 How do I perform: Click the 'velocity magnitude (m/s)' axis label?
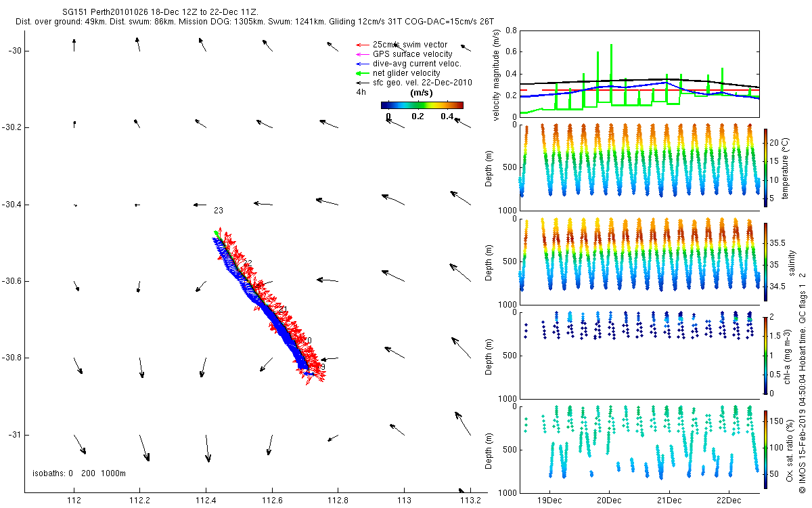497,76
